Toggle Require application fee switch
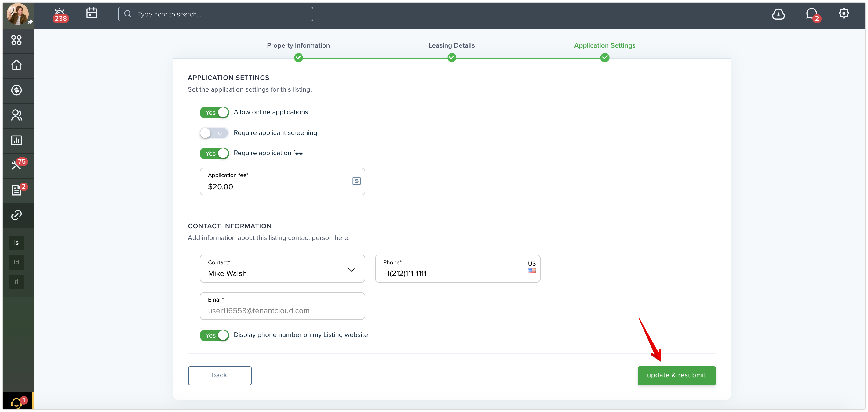 [x=214, y=154]
